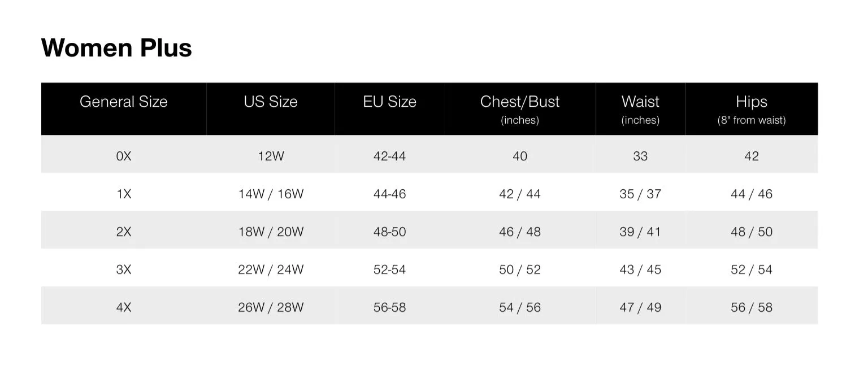
Task: Click the 2X general size cell
Action: pyautogui.click(x=124, y=232)
